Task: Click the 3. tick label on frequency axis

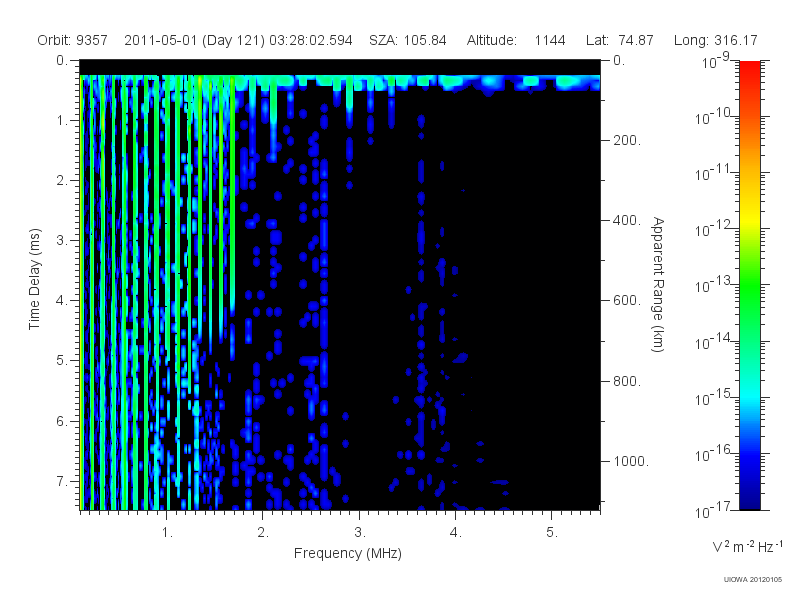Action: click(x=360, y=533)
